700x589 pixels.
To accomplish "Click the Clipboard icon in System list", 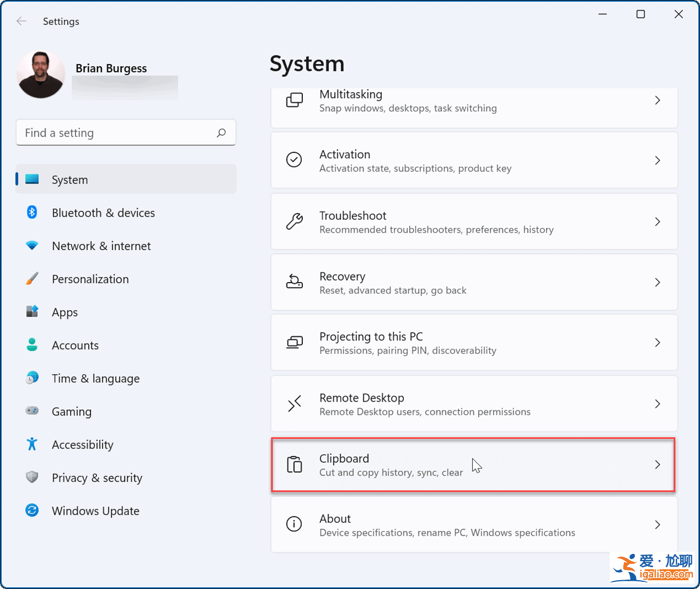I will point(294,465).
